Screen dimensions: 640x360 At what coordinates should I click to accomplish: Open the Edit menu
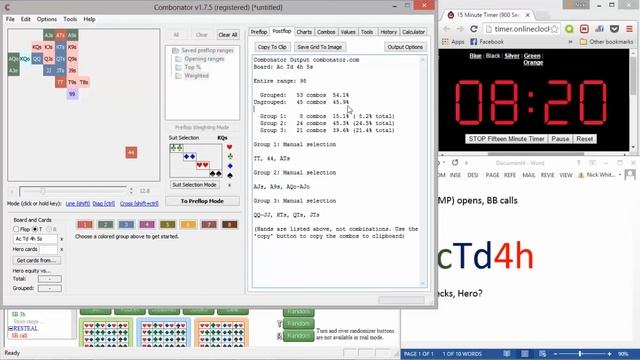26,19
